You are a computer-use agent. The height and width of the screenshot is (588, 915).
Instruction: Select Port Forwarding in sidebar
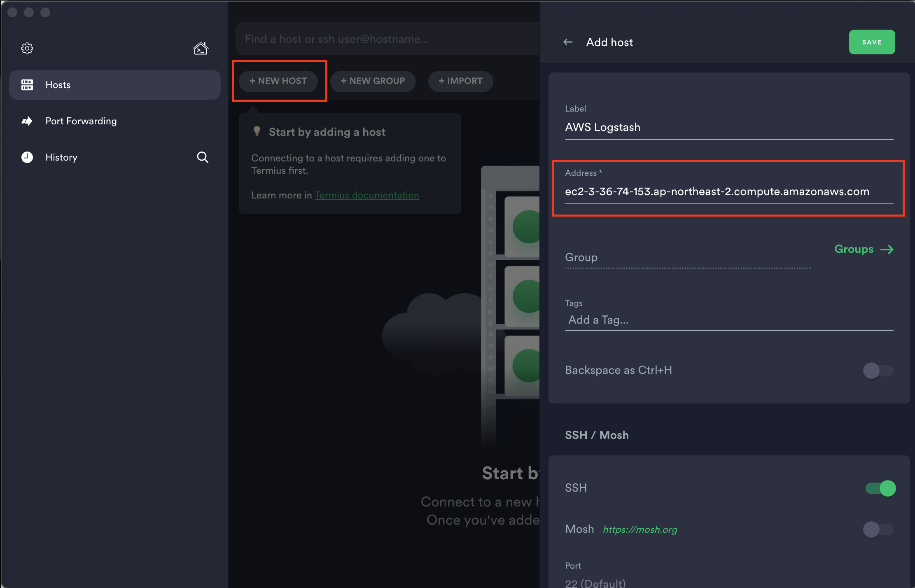(x=81, y=121)
